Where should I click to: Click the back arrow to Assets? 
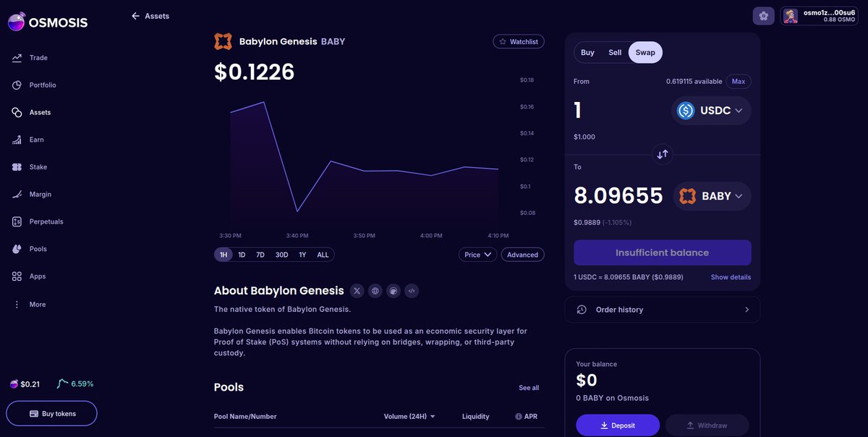pos(135,16)
